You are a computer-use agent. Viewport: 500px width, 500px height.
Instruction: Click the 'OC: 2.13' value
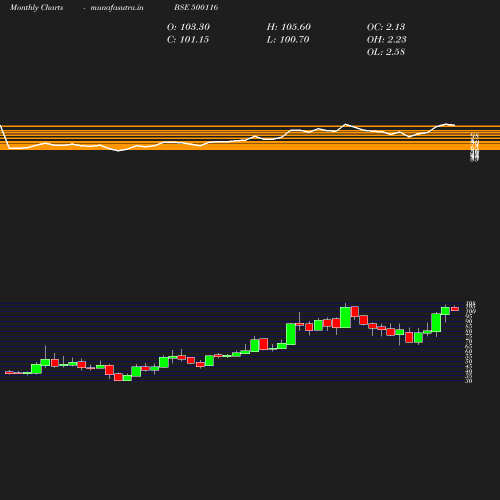pos(386,27)
